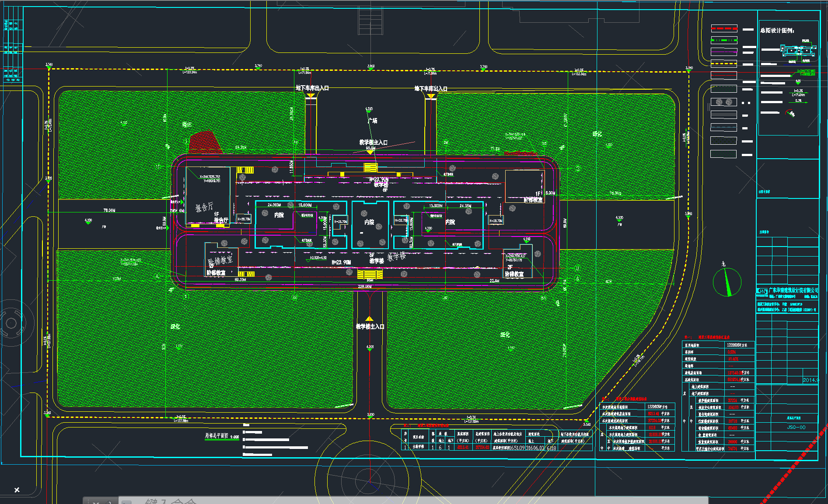This screenshot has height=504, width=828.
Task: Select the yellow dashed line legend sample
Action: point(724,64)
